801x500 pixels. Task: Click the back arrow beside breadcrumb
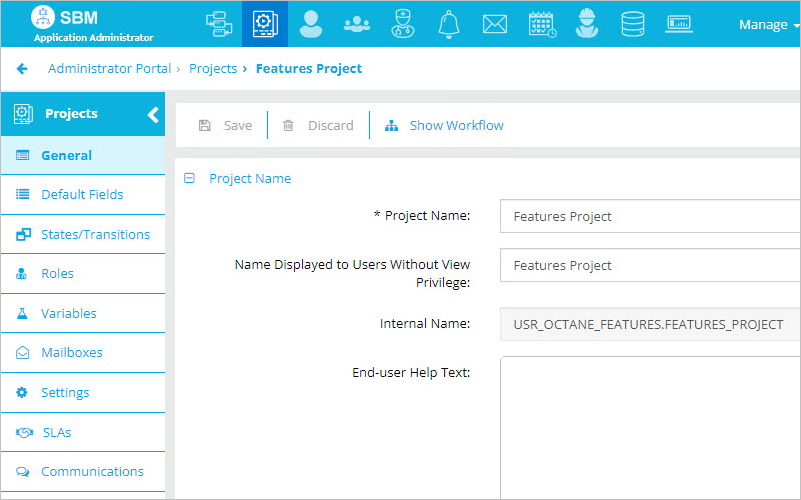point(22,69)
